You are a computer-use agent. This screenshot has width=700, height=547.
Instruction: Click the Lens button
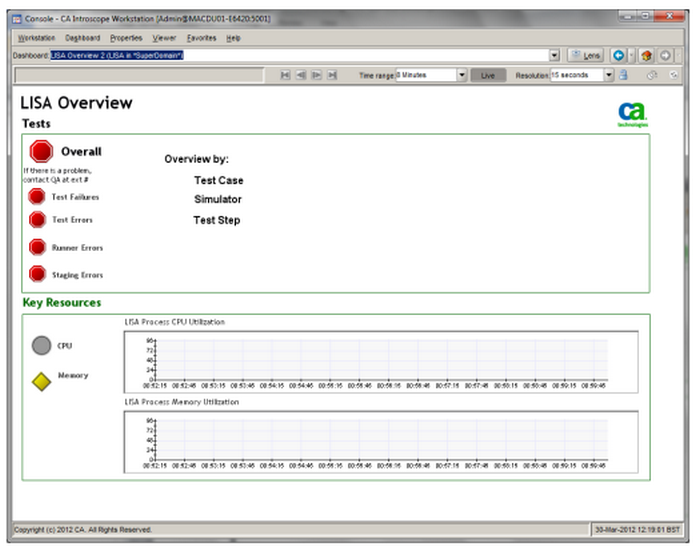point(585,55)
